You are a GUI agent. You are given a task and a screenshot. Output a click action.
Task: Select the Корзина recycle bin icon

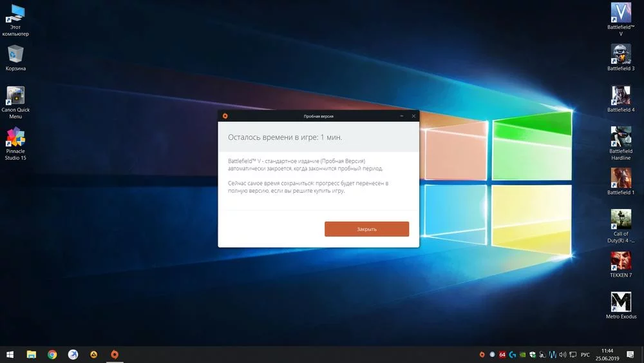click(x=15, y=58)
